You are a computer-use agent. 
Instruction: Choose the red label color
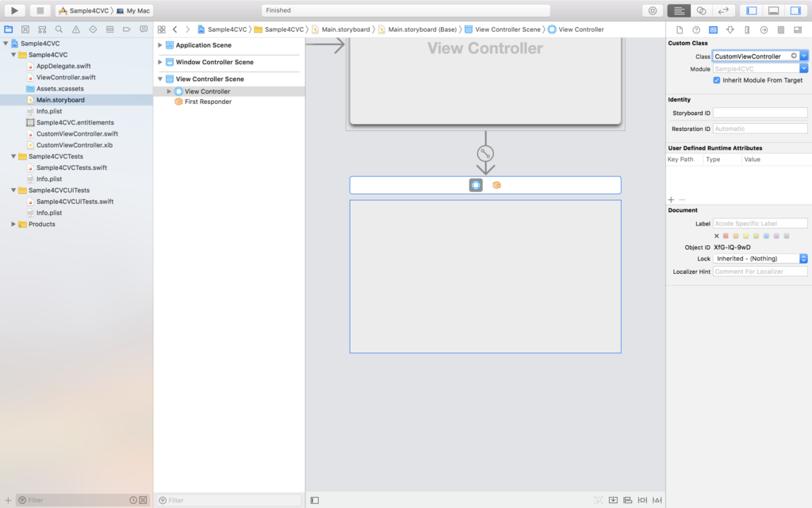(x=726, y=236)
